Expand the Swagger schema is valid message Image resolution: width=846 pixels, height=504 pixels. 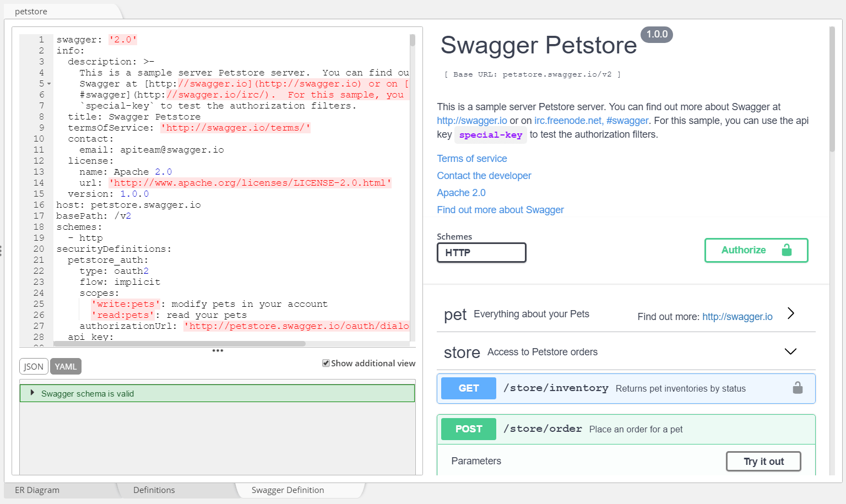click(32, 393)
